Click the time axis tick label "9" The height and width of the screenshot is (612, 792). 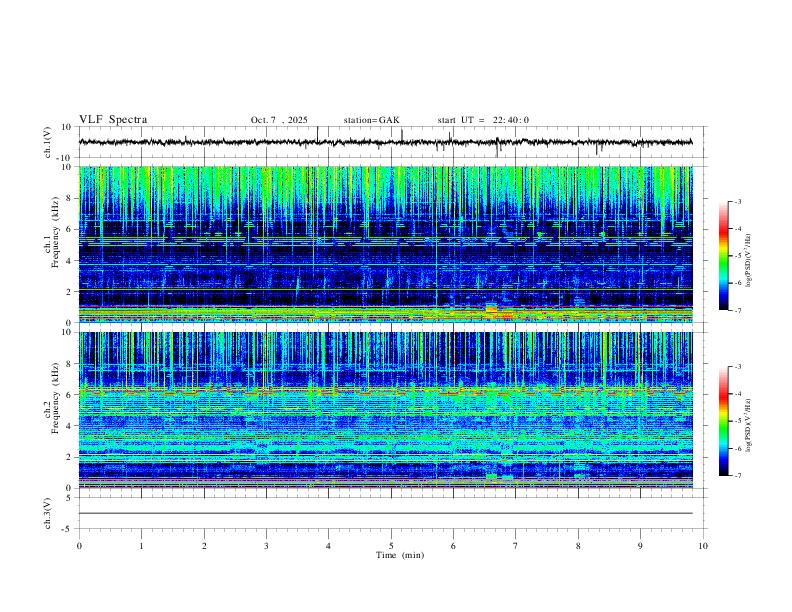pos(640,546)
